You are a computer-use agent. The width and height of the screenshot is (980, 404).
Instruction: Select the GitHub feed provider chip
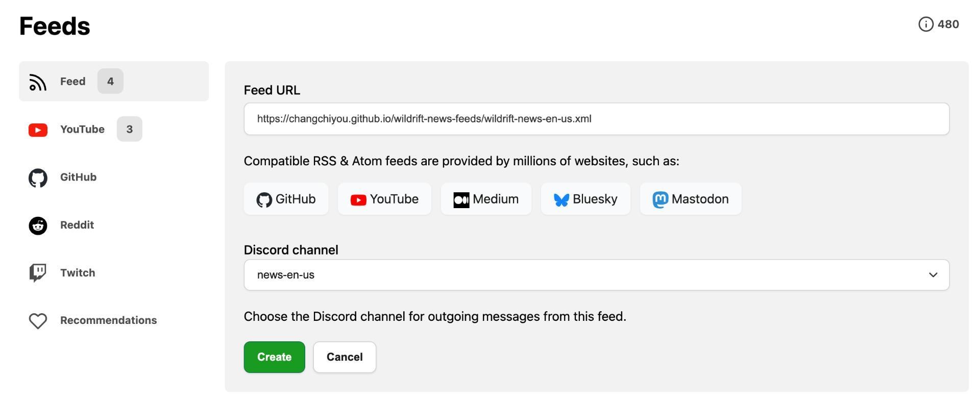coord(286,199)
